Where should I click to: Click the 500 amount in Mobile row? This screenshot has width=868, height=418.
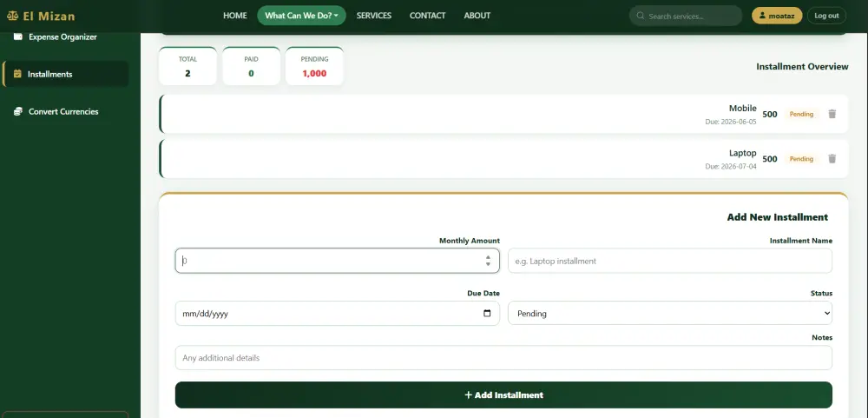(769, 114)
